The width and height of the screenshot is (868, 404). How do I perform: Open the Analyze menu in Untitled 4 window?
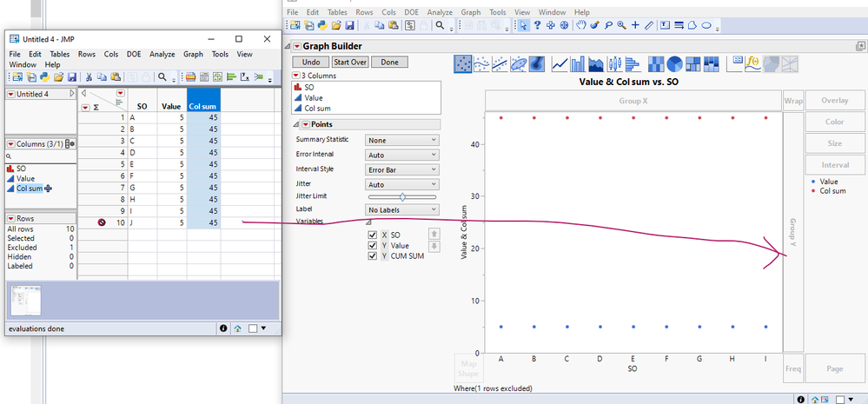[x=162, y=54]
